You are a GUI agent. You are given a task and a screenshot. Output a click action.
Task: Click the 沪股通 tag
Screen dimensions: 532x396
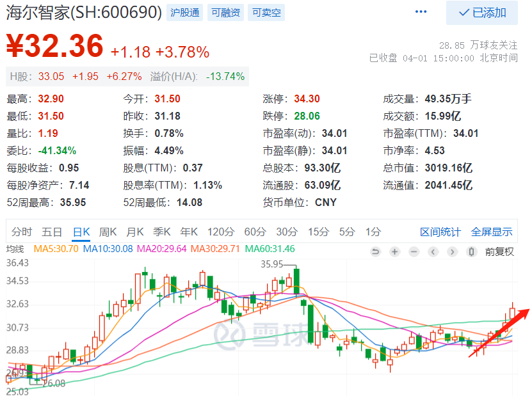(x=184, y=13)
